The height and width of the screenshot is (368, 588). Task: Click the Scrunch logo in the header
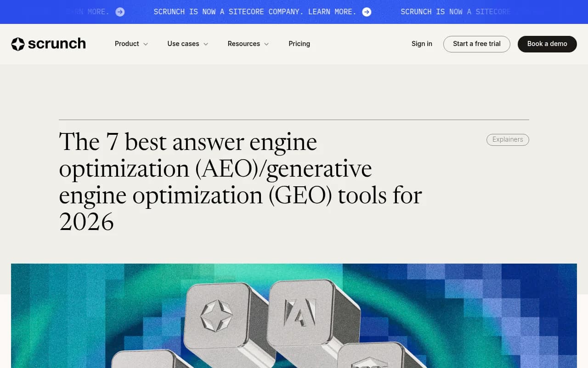48,44
